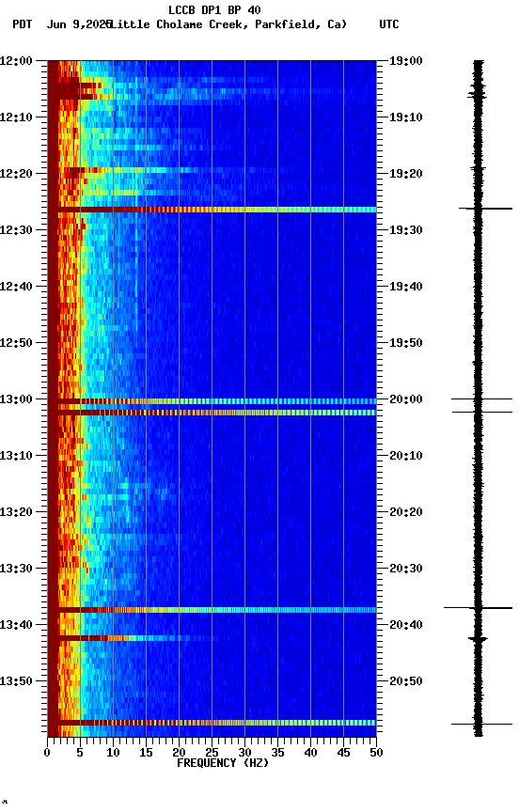Image resolution: width=519 pixels, height=812 pixels.
Task: Click the broadband event stripe at 13:00 PDT
Action: 212,401
